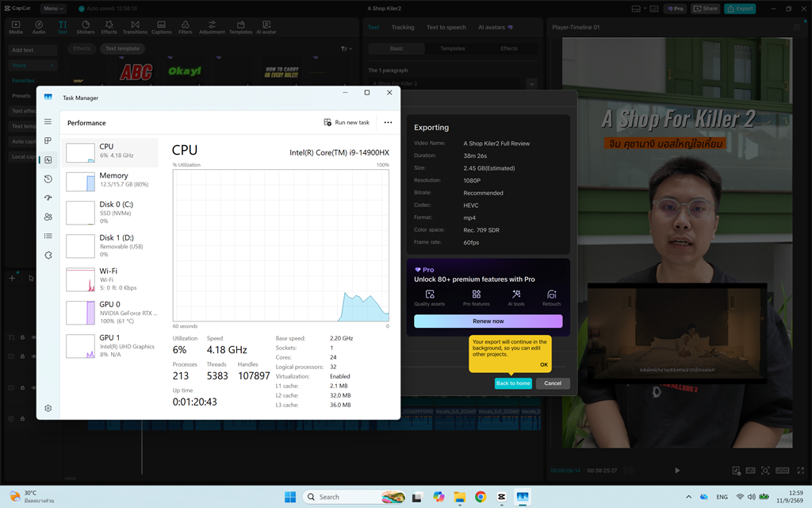The height and width of the screenshot is (508, 812).
Task: Open Audio panel in CapCut toolbar
Action: point(39,28)
